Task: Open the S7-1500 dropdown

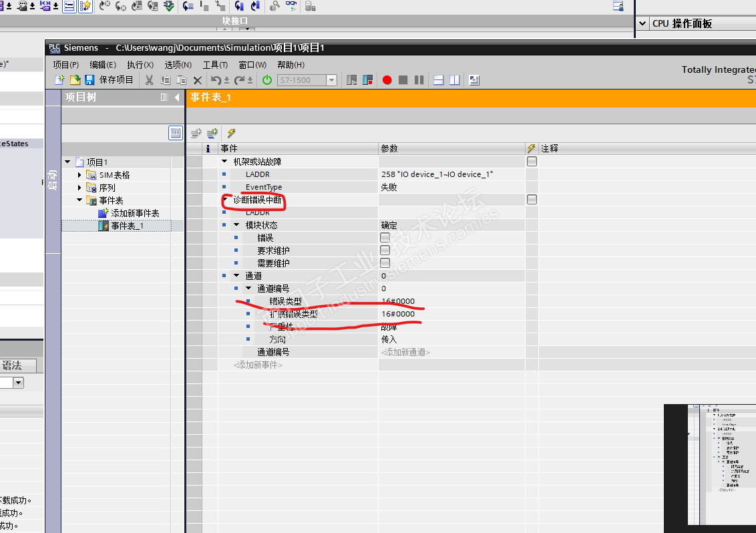Action: click(x=331, y=80)
